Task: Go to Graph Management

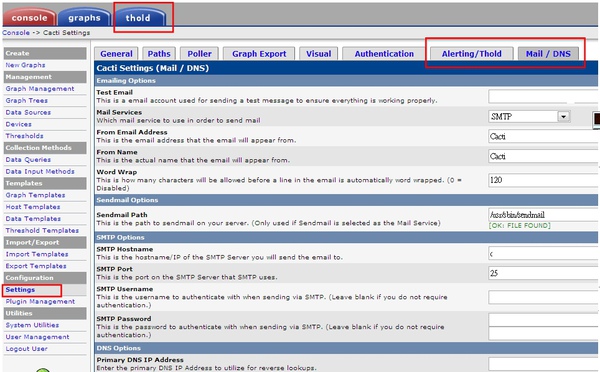Action: point(40,89)
